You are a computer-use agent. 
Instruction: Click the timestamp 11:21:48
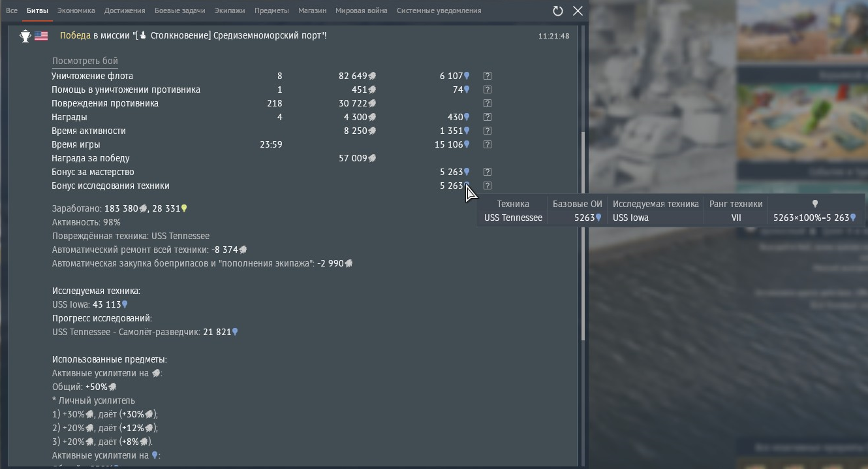(x=553, y=36)
